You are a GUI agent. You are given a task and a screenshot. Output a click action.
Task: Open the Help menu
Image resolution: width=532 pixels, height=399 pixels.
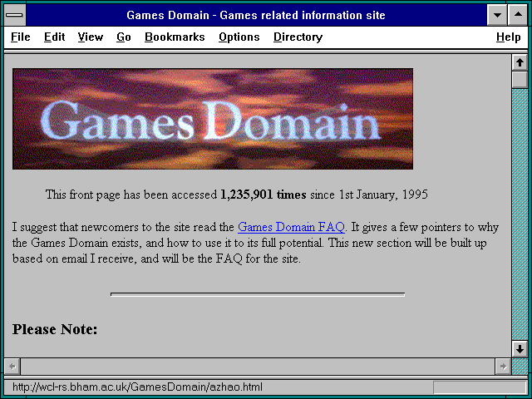(x=508, y=37)
